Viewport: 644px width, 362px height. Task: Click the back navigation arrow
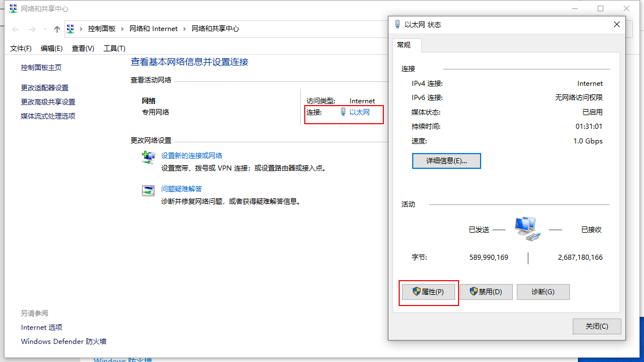[x=15, y=29]
